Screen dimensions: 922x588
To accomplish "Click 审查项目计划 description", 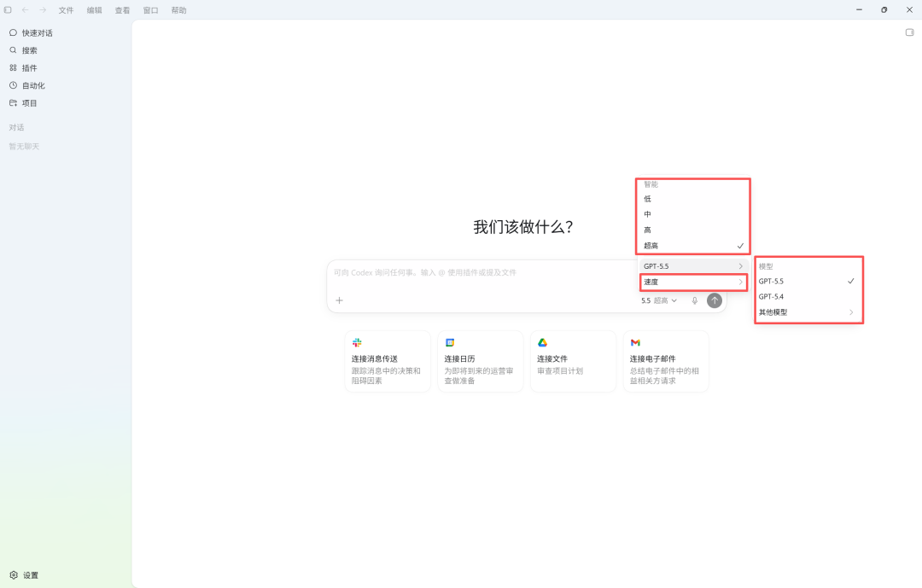I will pyautogui.click(x=560, y=371).
